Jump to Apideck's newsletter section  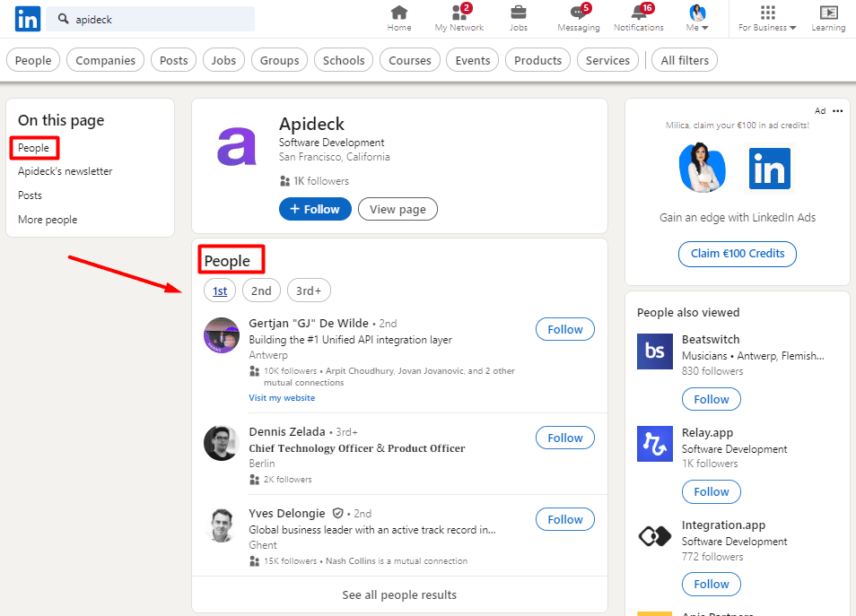[x=65, y=171]
